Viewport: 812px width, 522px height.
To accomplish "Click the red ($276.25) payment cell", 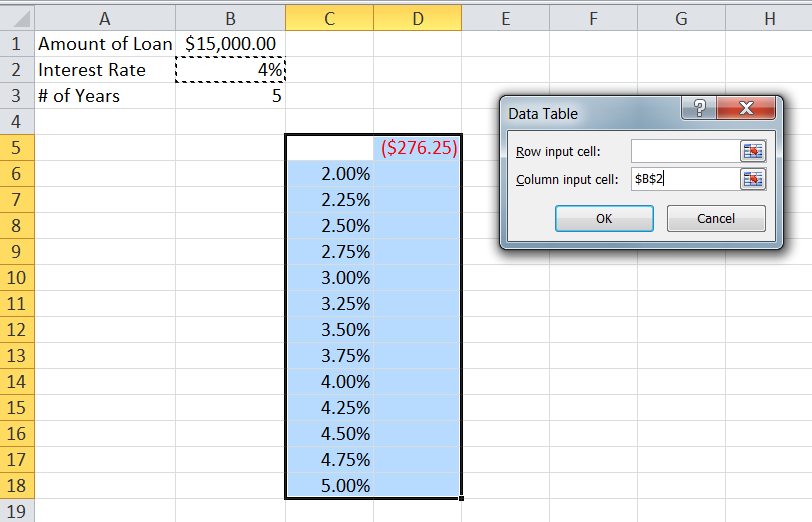I will [x=418, y=148].
